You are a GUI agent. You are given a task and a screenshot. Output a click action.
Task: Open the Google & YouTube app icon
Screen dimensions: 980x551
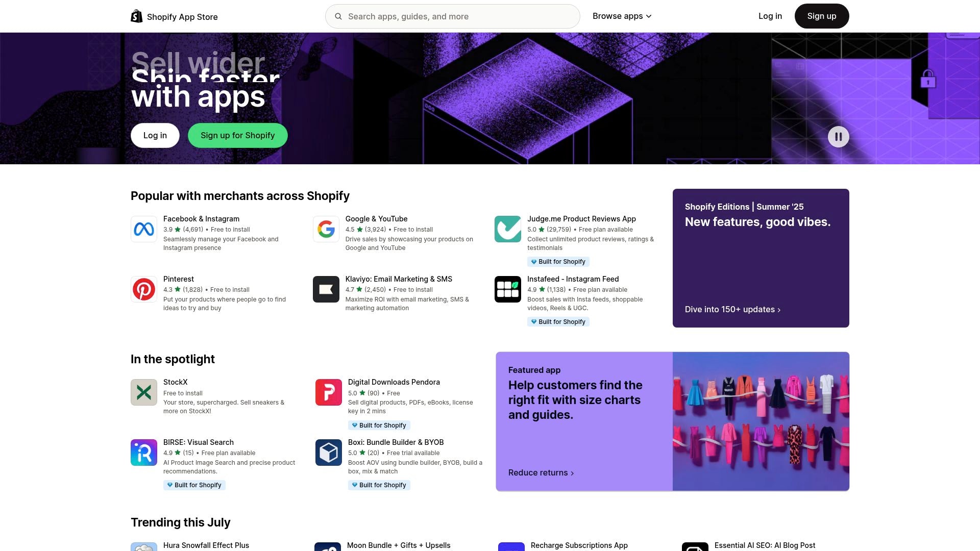click(326, 229)
